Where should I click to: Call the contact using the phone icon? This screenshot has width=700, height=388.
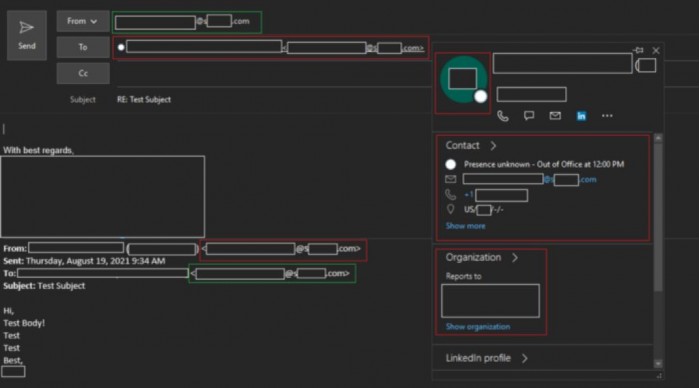pyautogui.click(x=503, y=116)
